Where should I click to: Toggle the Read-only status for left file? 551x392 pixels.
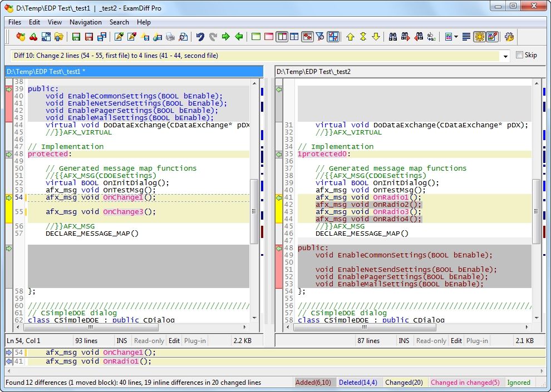pyautogui.click(x=149, y=341)
